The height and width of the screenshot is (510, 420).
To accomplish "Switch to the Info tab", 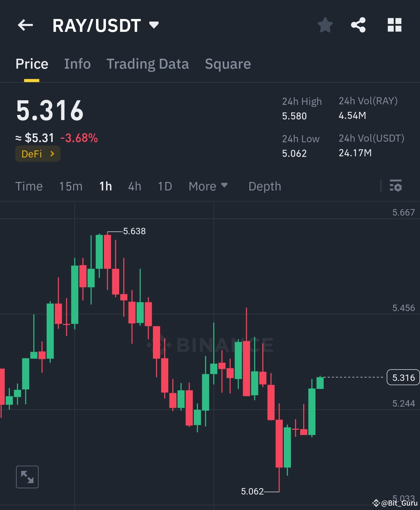I will tap(77, 64).
